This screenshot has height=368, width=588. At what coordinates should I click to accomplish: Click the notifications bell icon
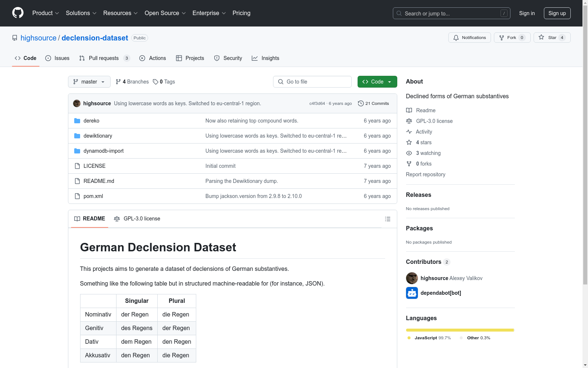pyautogui.click(x=456, y=38)
